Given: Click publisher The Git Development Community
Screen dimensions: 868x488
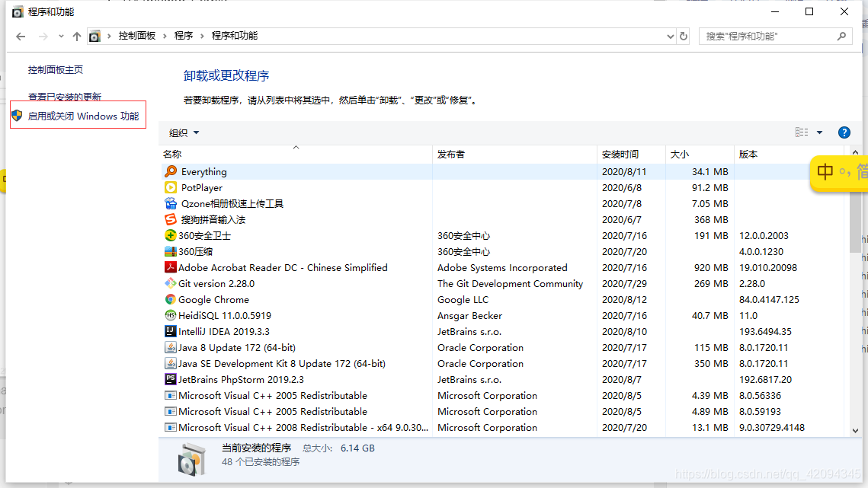Looking at the screenshot, I should (x=510, y=284).
